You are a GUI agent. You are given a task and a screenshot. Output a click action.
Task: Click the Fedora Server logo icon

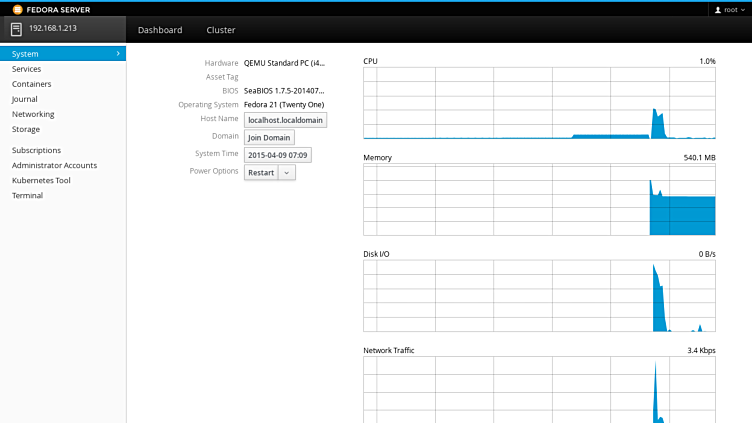pos(17,8)
